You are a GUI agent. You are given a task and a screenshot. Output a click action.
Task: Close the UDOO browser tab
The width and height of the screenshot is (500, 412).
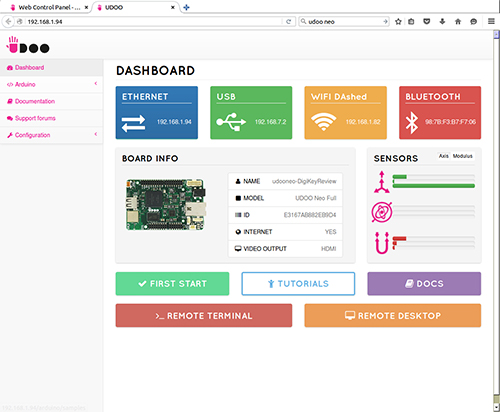click(173, 7)
